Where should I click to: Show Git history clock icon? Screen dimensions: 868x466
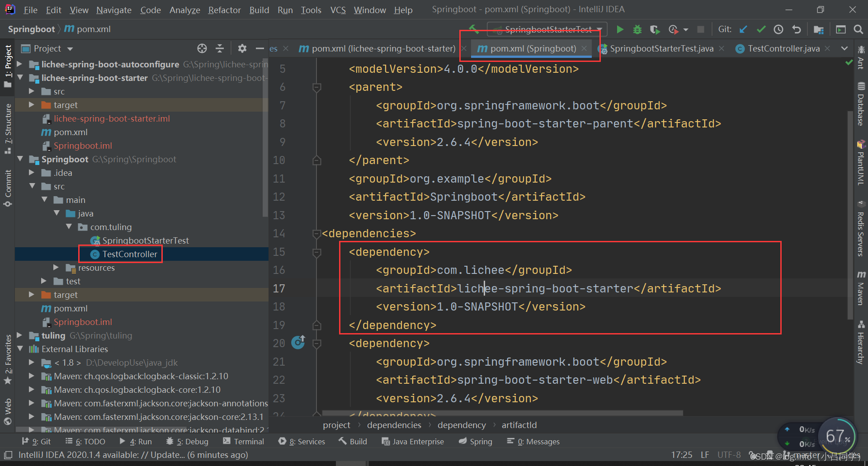(x=778, y=29)
